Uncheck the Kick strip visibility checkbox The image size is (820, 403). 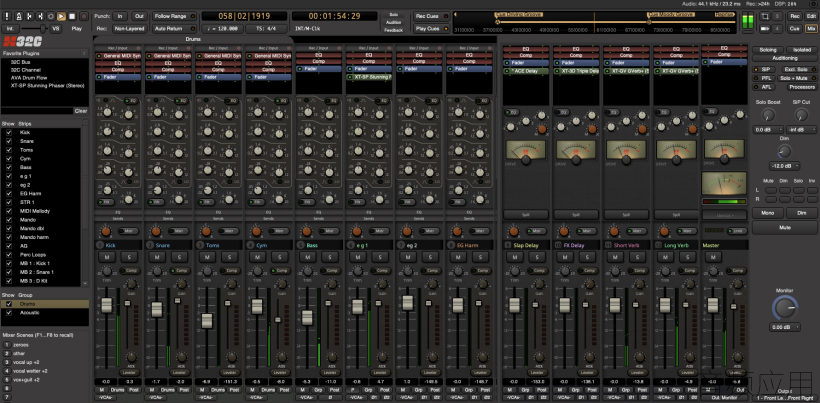9,133
